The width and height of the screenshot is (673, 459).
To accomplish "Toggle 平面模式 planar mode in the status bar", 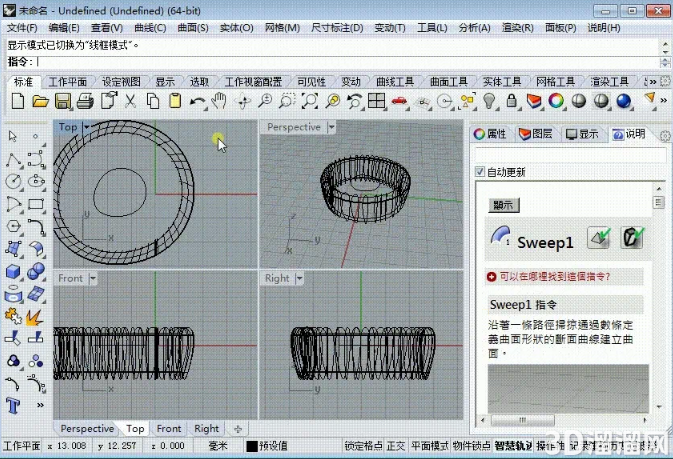I will tap(430, 446).
